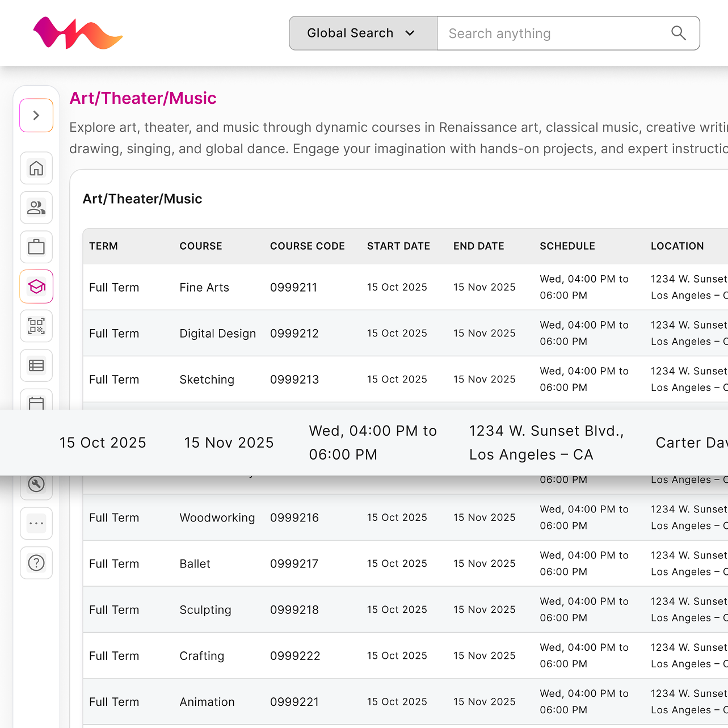Expand the sidebar with the chevron arrow

pos(36,115)
